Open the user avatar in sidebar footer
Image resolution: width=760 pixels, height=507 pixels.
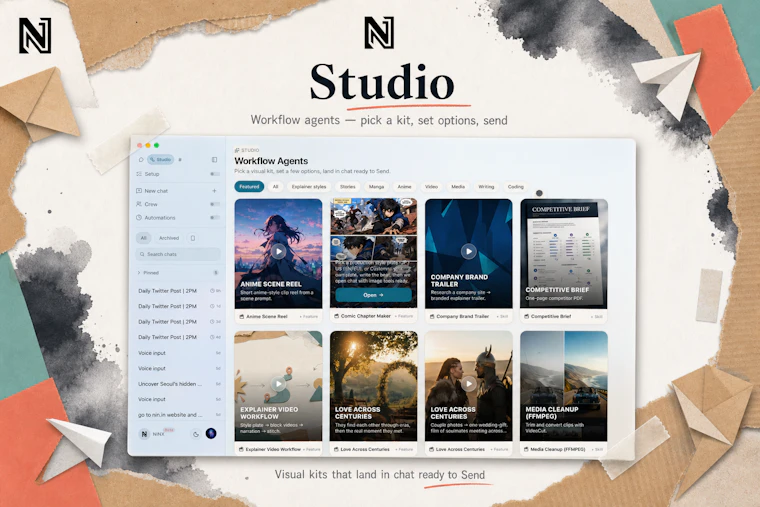(211, 433)
